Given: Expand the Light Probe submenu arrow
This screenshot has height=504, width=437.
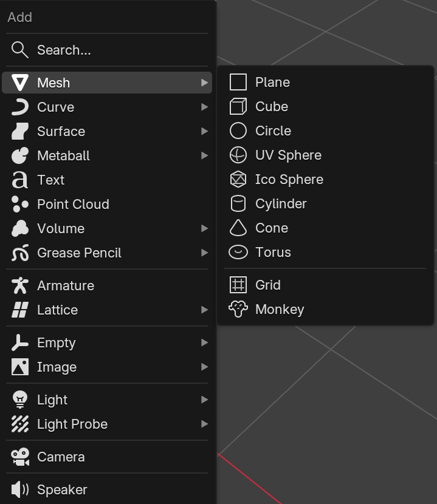Looking at the screenshot, I should click(x=204, y=424).
